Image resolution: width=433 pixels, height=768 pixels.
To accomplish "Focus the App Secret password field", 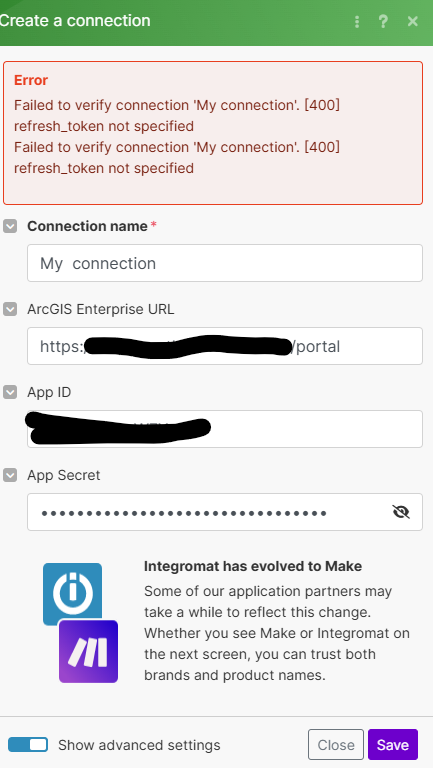I will pyautogui.click(x=225, y=512).
